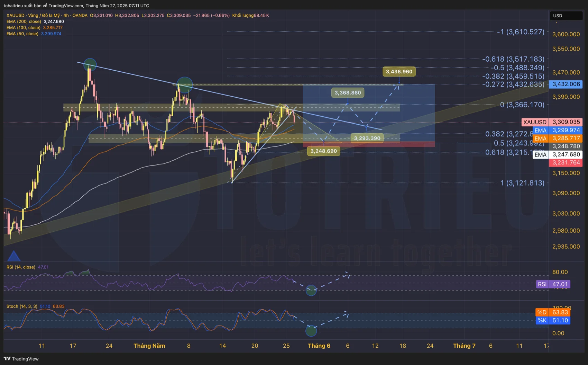Click the TradingView logo in bottom corner
Screen dimensions: 588x365
tap(21, 359)
